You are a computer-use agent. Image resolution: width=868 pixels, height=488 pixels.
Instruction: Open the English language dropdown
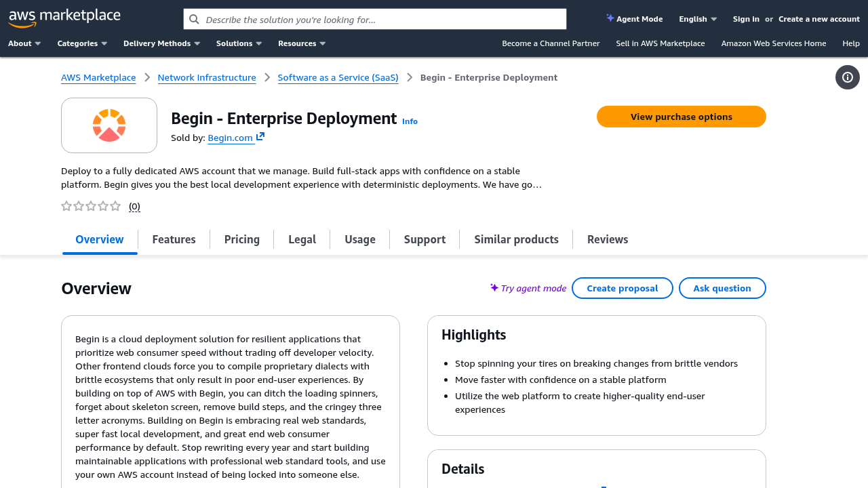coord(698,19)
